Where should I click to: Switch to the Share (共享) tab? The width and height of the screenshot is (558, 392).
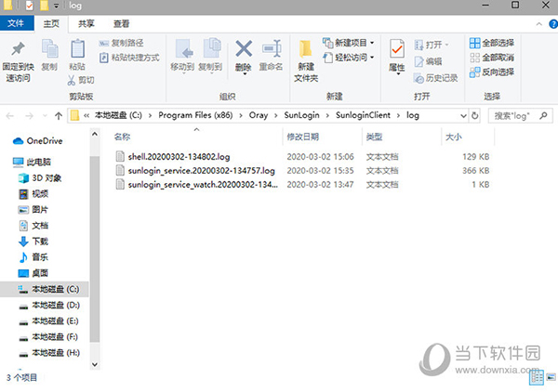(x=86, y=24)
